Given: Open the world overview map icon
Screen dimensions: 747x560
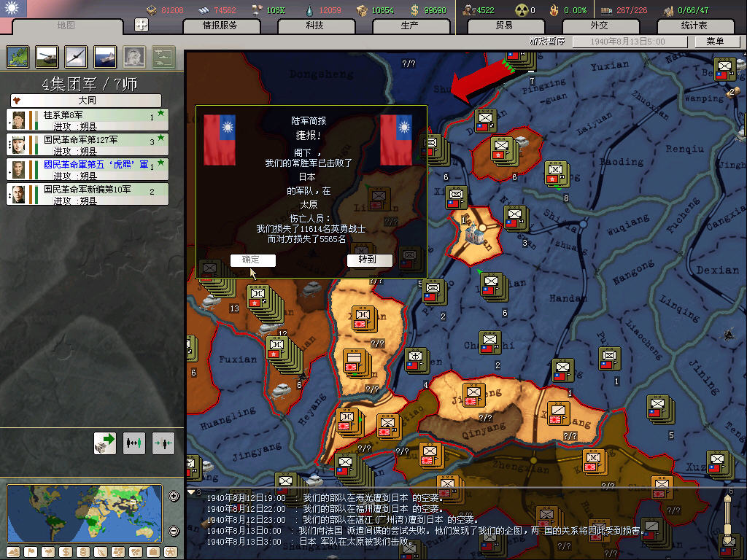Looking at the screenshot, I should [x=18, y=57].
